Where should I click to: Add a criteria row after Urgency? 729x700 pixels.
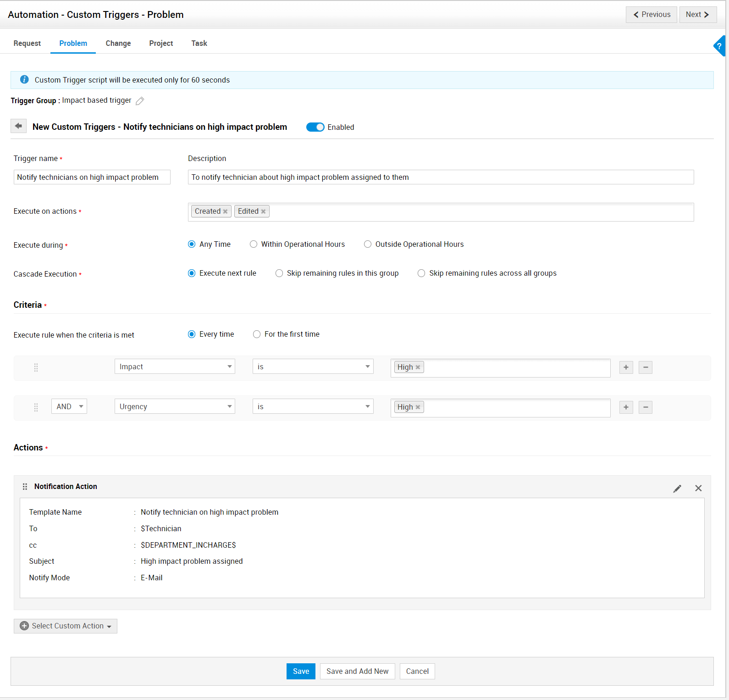click(626, 407)
